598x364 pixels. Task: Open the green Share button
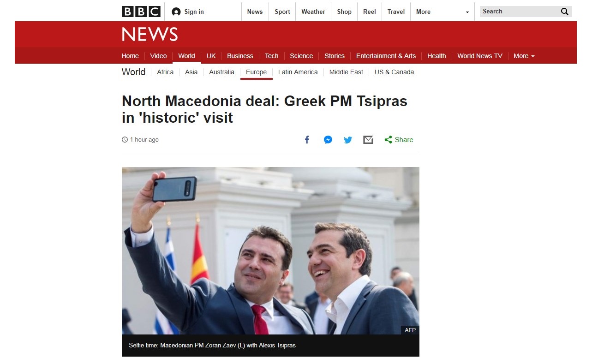[399, 140]
